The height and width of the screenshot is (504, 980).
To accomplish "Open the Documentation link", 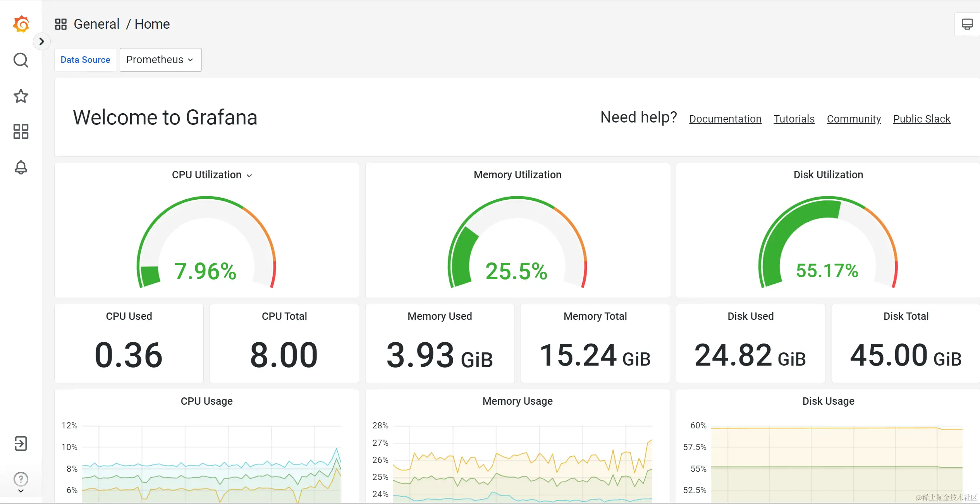I will coord(725,119).
